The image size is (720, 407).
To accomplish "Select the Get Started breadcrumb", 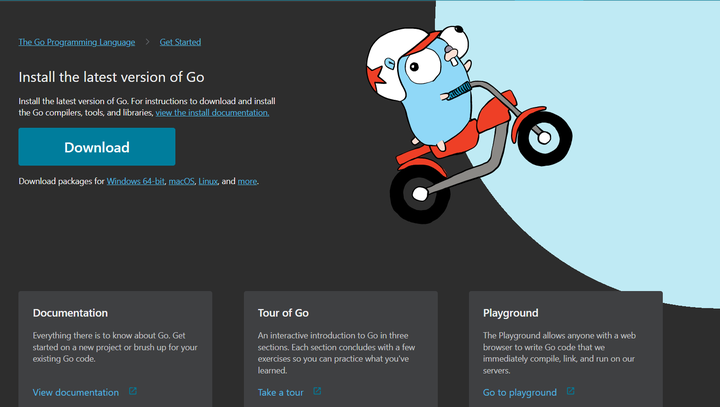I will point(180,42).
